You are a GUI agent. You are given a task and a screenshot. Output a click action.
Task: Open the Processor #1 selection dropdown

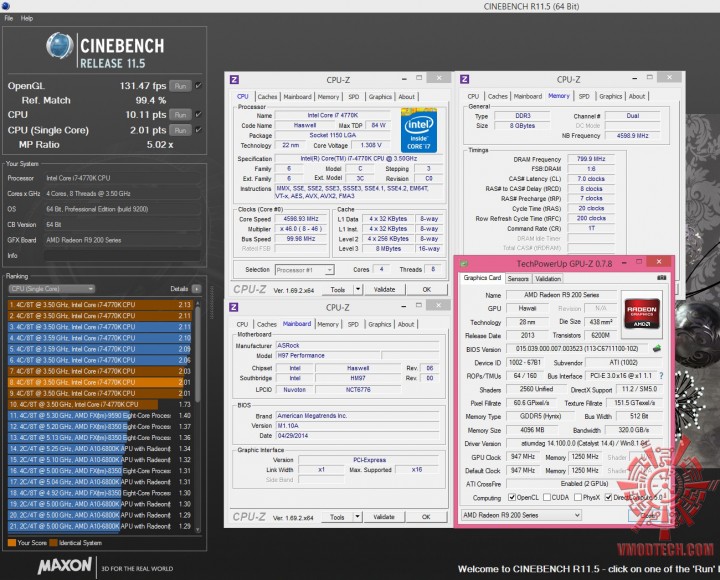click(304, 270)
